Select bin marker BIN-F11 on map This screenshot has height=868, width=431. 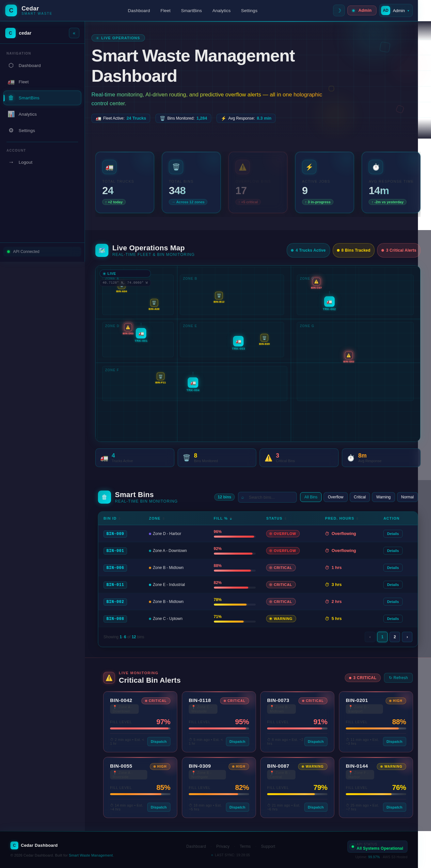(x=161, y=376)
